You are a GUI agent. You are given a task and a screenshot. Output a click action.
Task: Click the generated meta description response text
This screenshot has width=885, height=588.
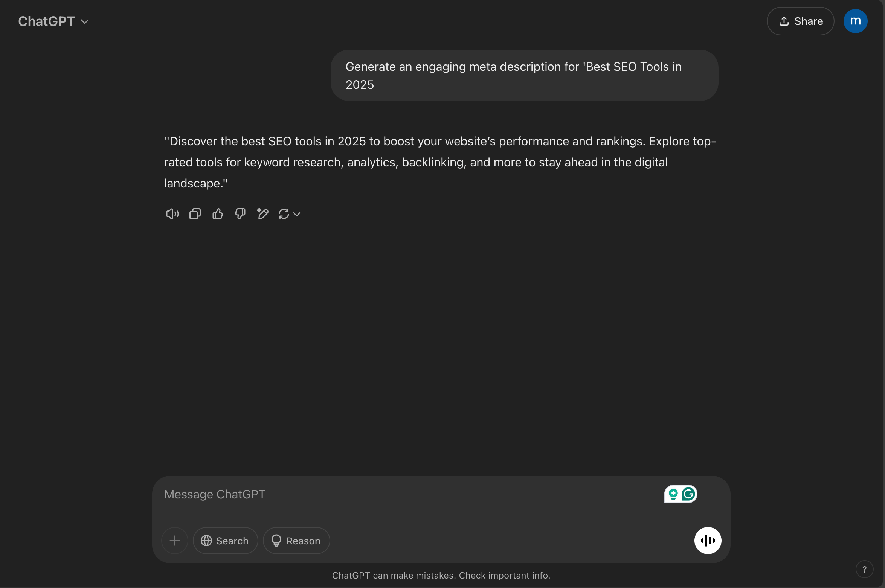coord(440,162)
